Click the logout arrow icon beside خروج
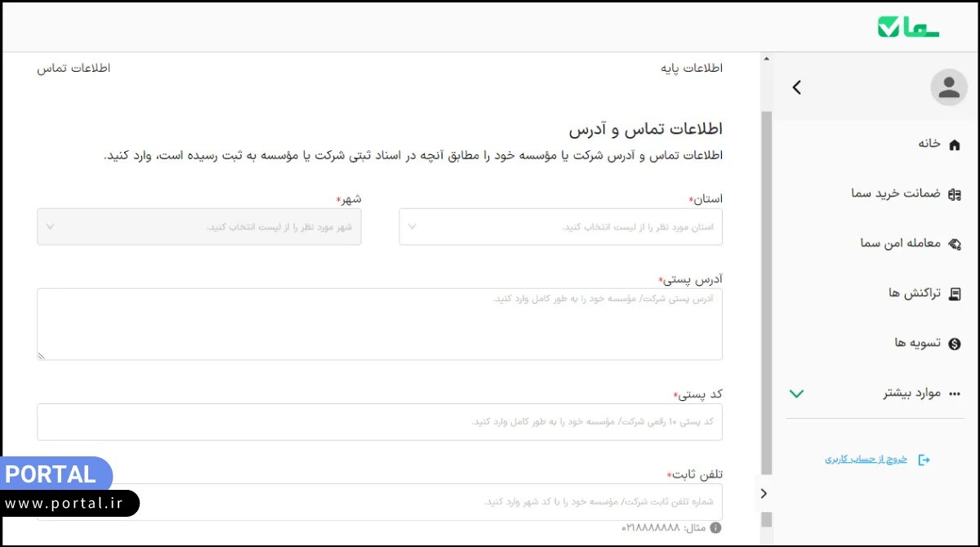980x547 pixels. tap(925, 459)
